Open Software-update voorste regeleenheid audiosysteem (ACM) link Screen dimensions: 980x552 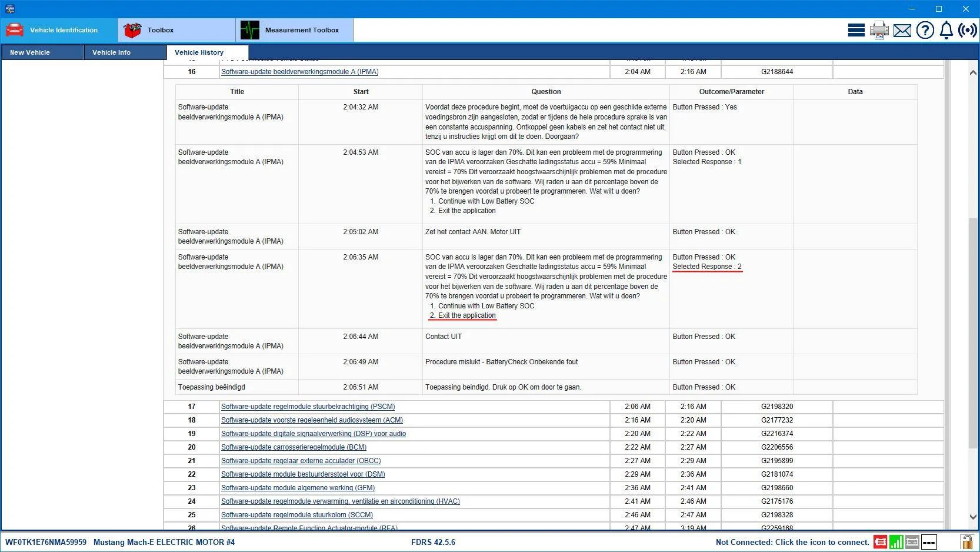[x=312, y=420]
